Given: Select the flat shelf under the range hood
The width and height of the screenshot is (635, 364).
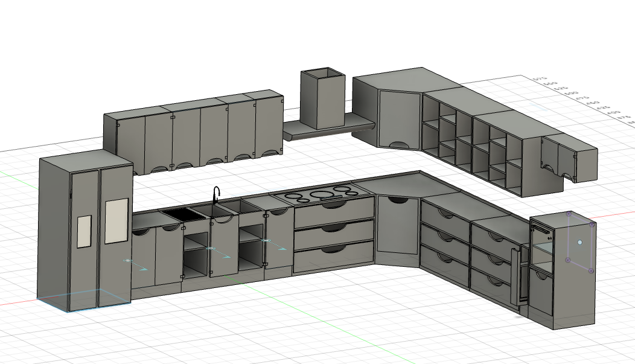Looking at the screenshot, I should coord(328,127).
